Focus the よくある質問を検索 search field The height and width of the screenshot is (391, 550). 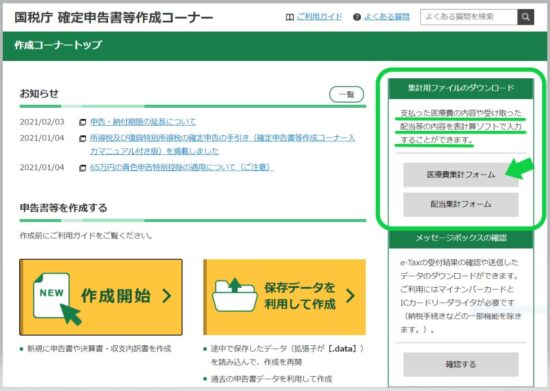pyautogui.click(x=469, y=17)
